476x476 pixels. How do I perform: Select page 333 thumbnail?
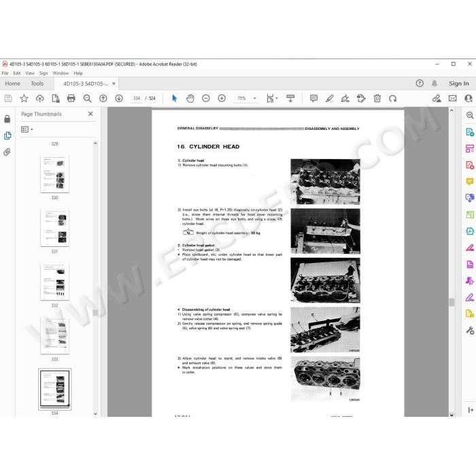[54, 335]
